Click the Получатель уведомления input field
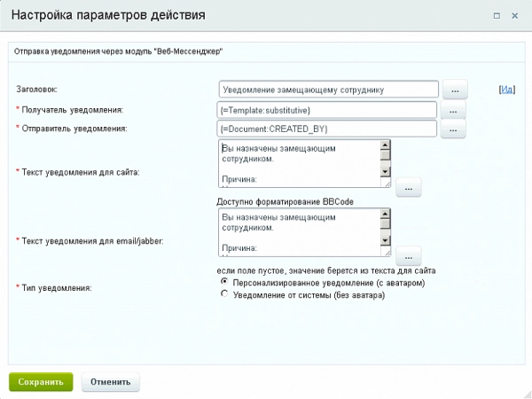The width and height of the screenshot is (532, 399). click(328, 110)
